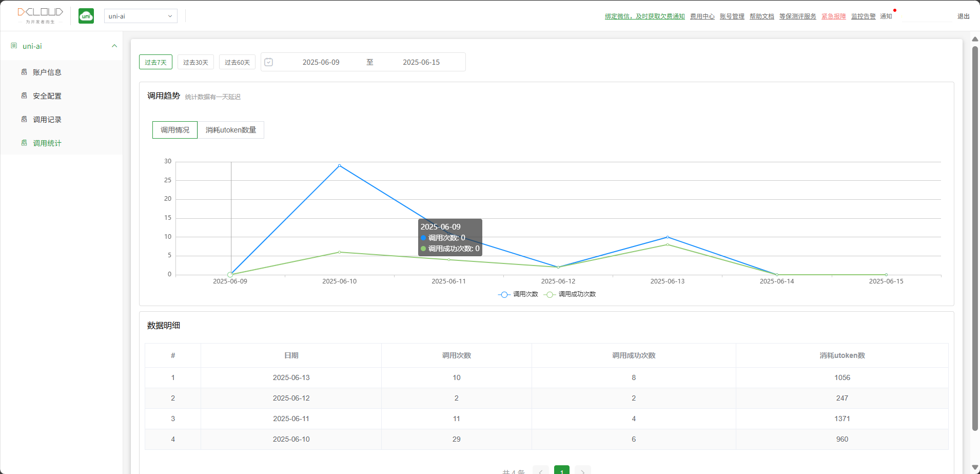This screenshot has width=980, height=474.
Task: Collapse the uni-ai sidebar group
Action: (114, 46)
